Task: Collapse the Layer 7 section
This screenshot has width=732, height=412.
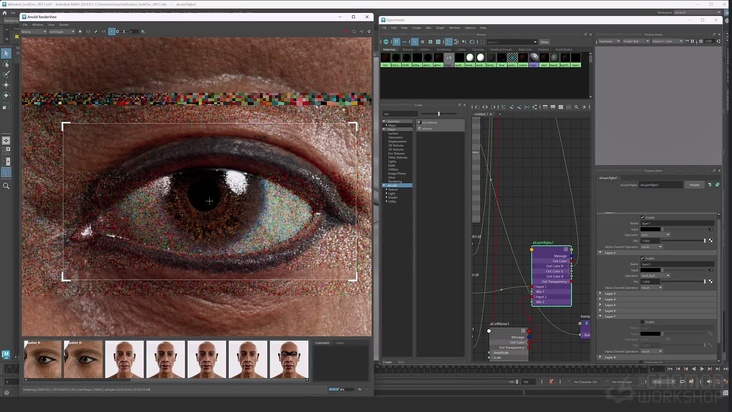Action: [x=657, y=316]
